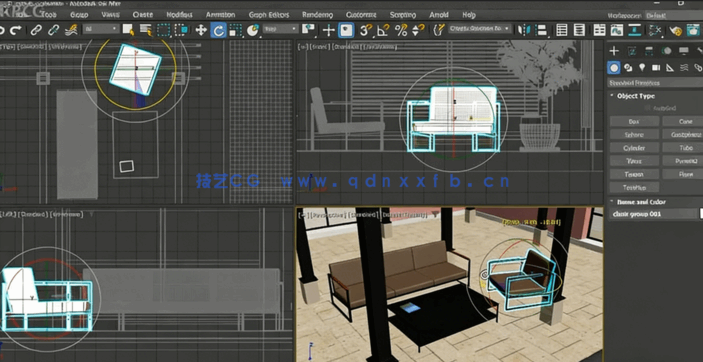Open the Material Editor icon
Screen dimensions: 703x362
[x=655, y=30]
